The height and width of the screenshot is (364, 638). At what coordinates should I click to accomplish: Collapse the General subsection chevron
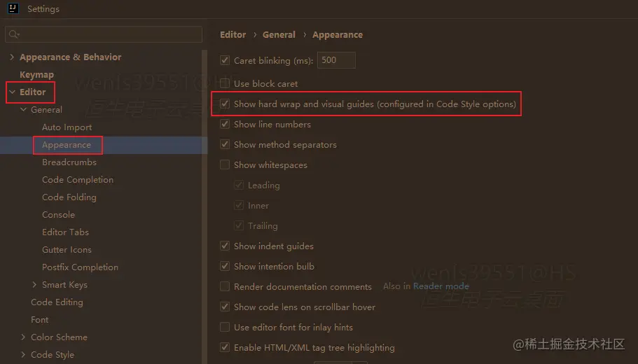click(24, 109)
